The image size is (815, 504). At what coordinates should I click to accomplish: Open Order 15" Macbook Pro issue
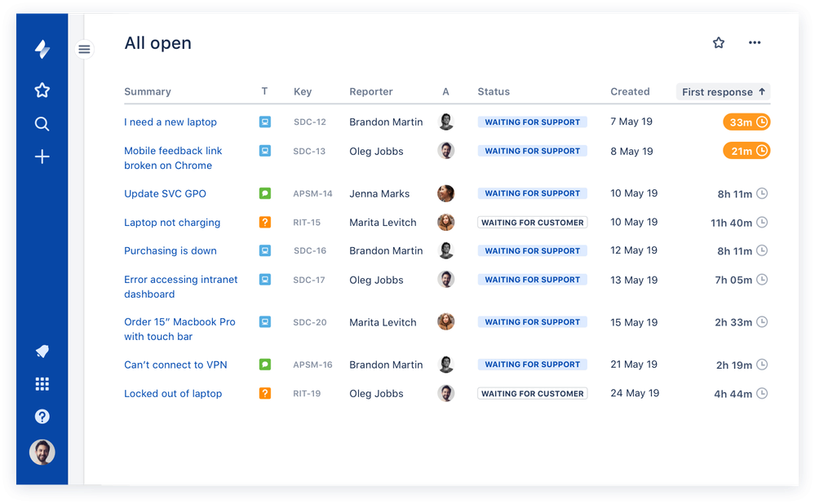(x=179, y=329)
